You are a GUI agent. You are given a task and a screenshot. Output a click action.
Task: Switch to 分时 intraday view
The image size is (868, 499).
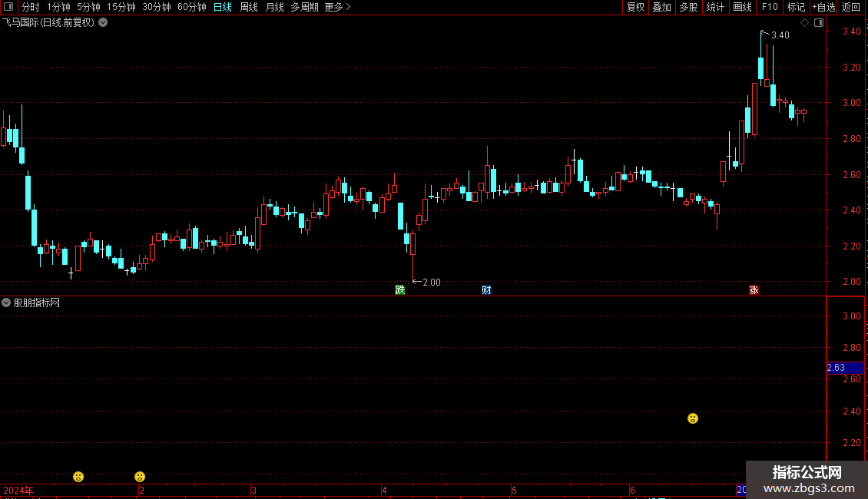pos(31,7)
